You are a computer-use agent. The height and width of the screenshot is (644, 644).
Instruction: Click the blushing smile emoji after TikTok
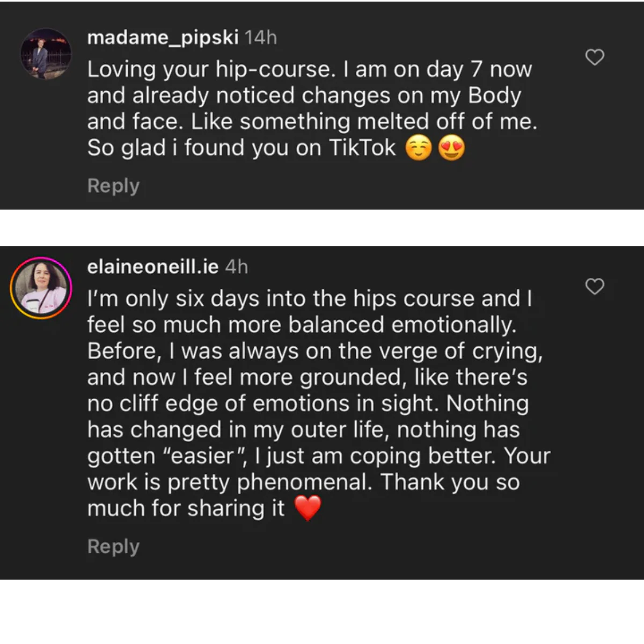pos(418,149)
